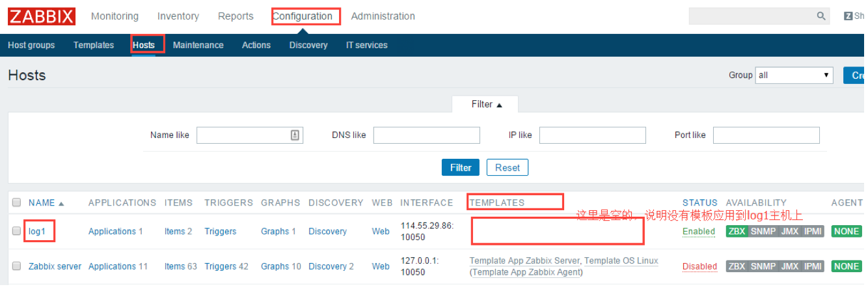
Task: Click the SNMP badge for log1
Action: point(763,232)
